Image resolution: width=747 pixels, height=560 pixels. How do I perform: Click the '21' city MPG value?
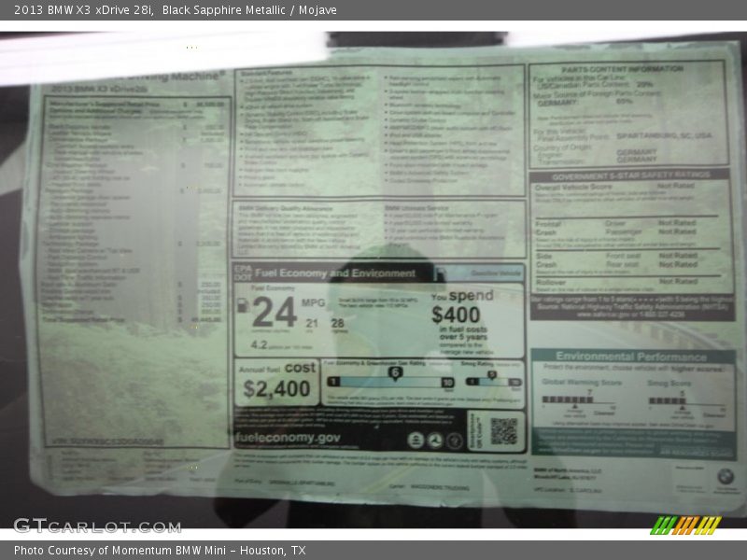pyautogui.click(x=312, y=323)
